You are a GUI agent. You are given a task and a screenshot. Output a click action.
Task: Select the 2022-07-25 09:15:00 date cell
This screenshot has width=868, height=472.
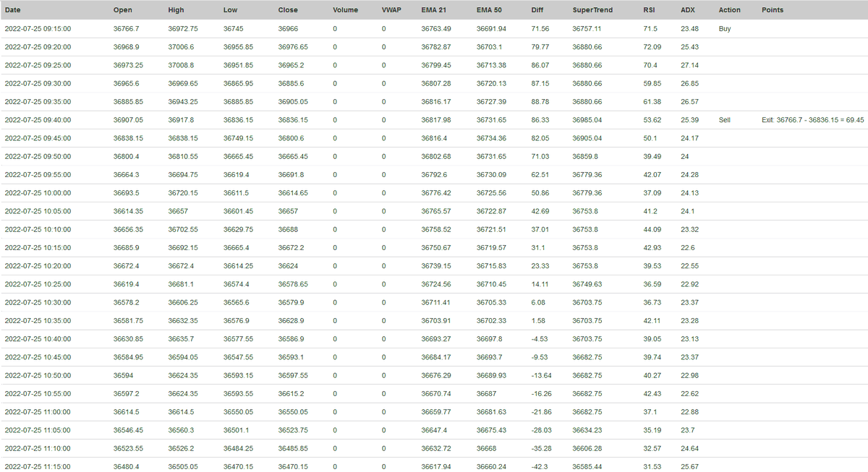click(x=38, y=28)
